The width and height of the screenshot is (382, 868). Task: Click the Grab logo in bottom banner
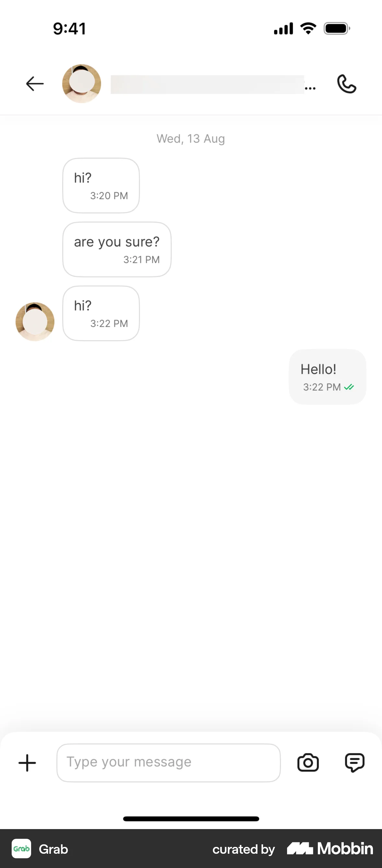point(21,849)
